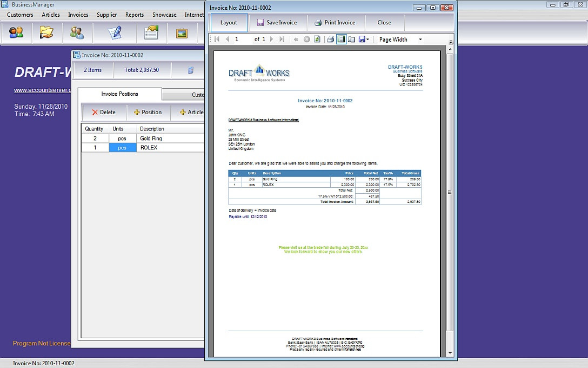Viewport: 588px width, 368px height.
Task: Minimize the invoice preview window
Action: (x=419, y=8)
